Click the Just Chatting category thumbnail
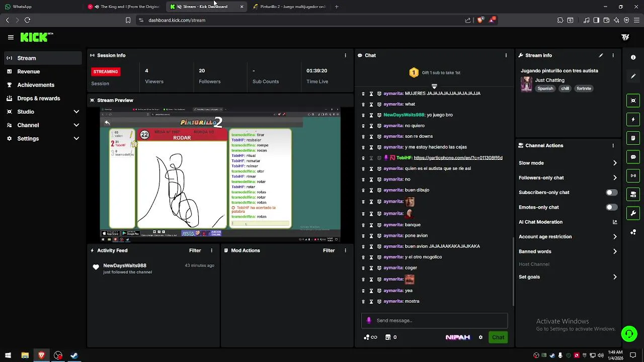The width and height of the screenshot is (644, 362). click(526, 84)
